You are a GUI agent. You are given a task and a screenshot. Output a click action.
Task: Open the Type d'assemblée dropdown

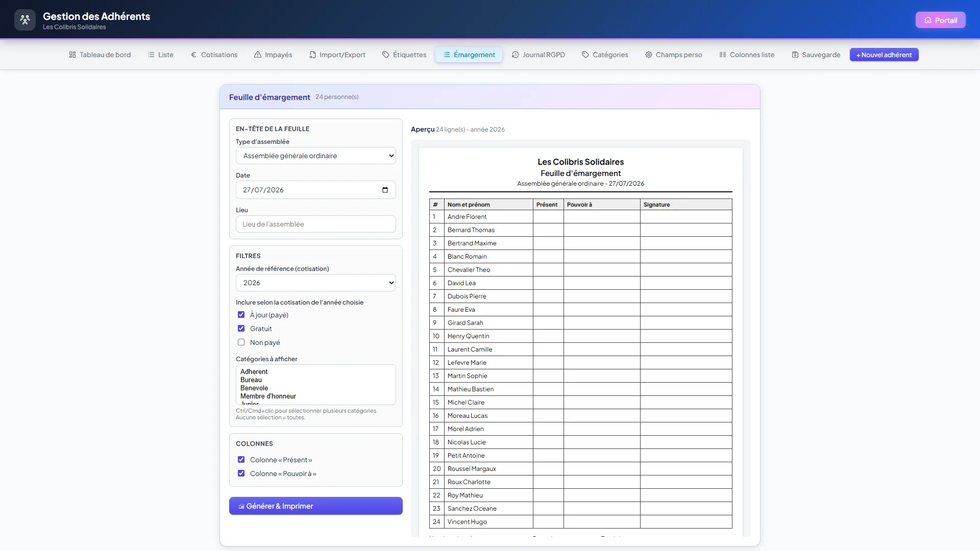316,156
